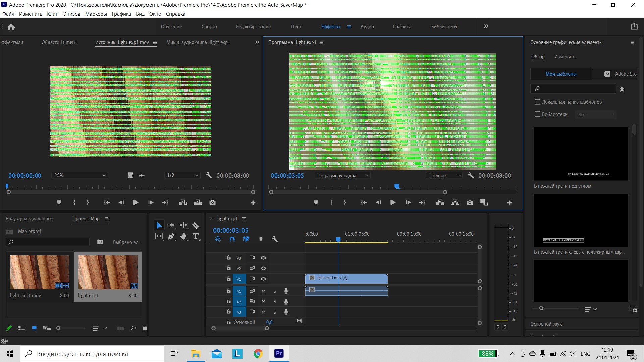Viewport: 644px width, 362px height.
Task: Switch to the Цвет workspace tab
Action: [x=296, y=27]
